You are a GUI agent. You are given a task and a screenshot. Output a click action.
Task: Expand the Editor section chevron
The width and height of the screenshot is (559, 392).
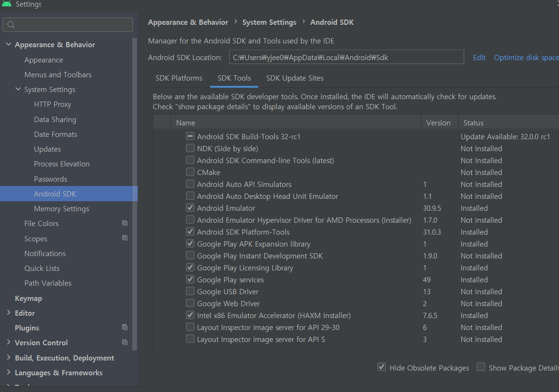(x=9, y=313)
